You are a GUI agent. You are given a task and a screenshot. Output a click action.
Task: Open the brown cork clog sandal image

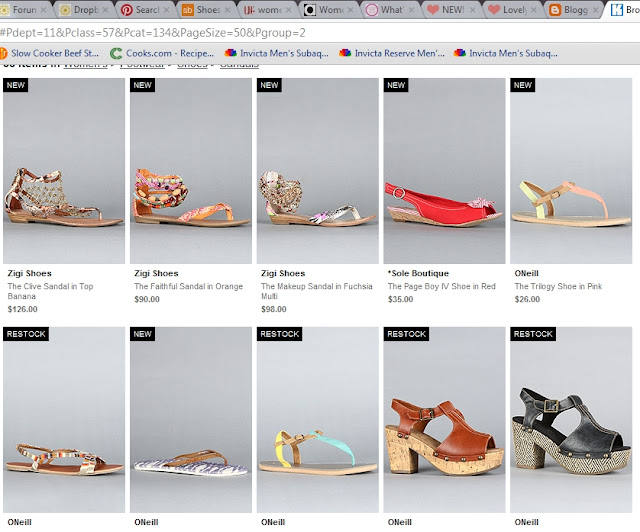(444, 420)
